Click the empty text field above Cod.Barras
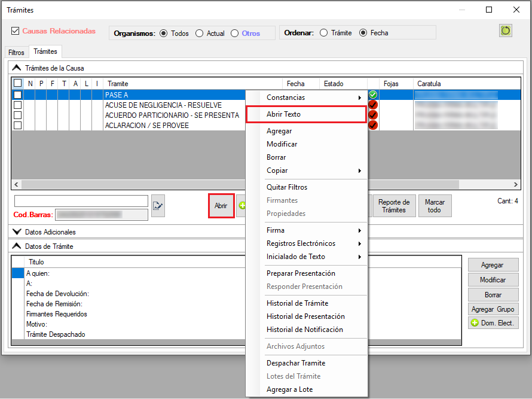Screen dimensions: 532x399 pos(81,201)
